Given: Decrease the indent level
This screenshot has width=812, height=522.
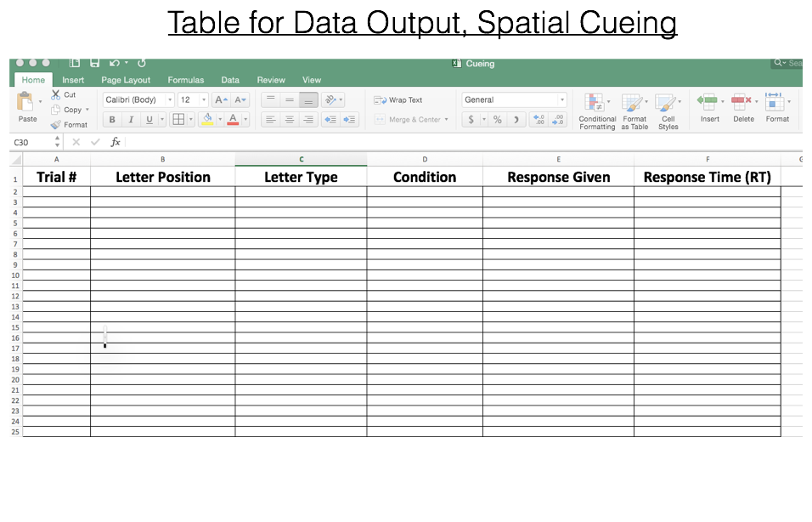Looking at the screenshot, I should [330, 120].
